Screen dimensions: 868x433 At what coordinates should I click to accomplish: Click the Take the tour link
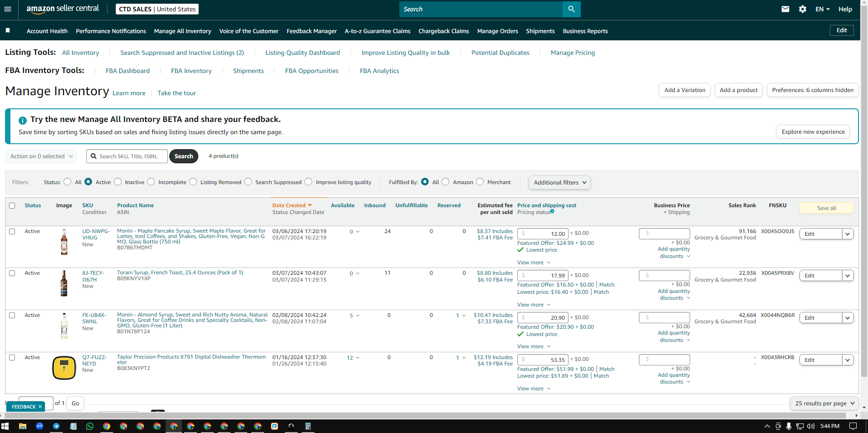177,93
